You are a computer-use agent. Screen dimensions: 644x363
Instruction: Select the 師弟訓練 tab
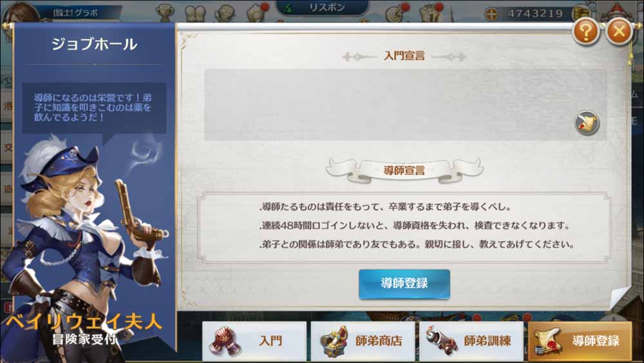[471, 341]
